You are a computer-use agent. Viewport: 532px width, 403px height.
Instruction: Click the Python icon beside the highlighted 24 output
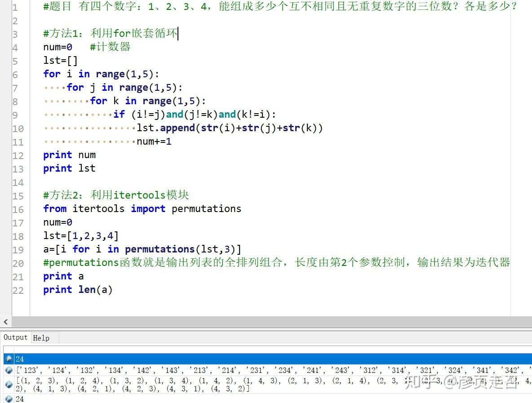click(x=9, y=359)
